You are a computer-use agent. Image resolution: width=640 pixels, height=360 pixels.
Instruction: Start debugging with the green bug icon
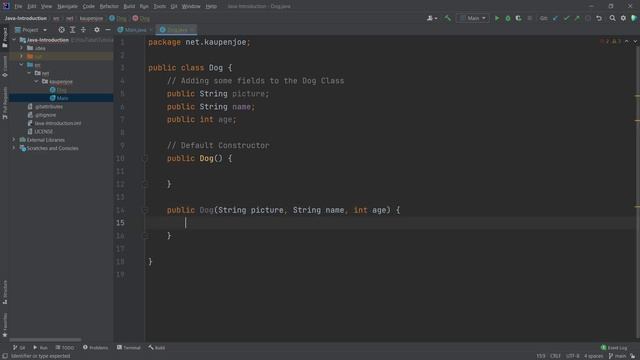[x=508, y=18]
